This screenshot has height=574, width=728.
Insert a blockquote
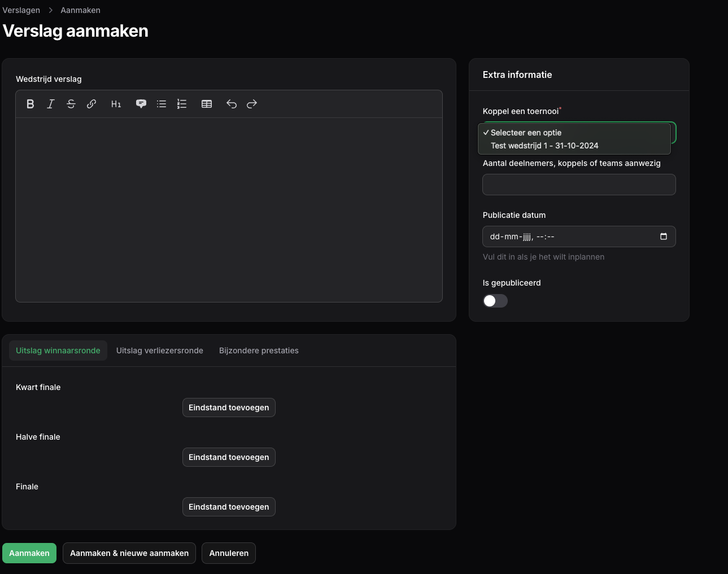pyautogui.click(x=141, y=104)
